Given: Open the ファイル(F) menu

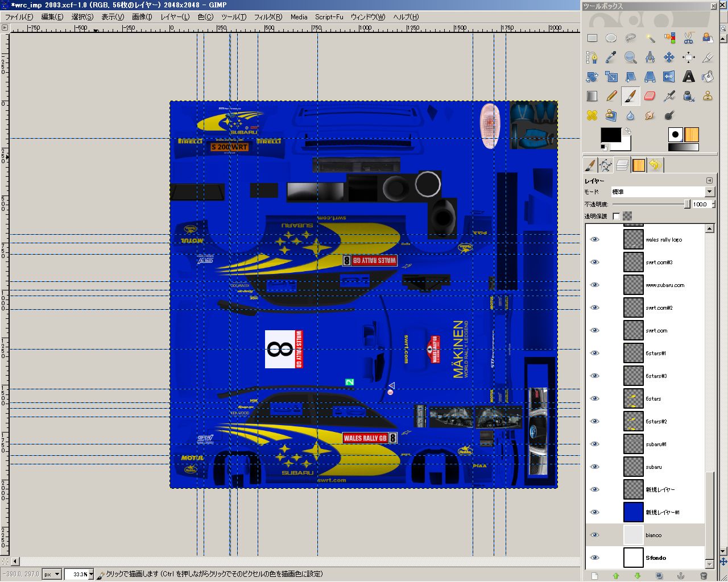Looking at the screenshot, I should tap(18, 17).
